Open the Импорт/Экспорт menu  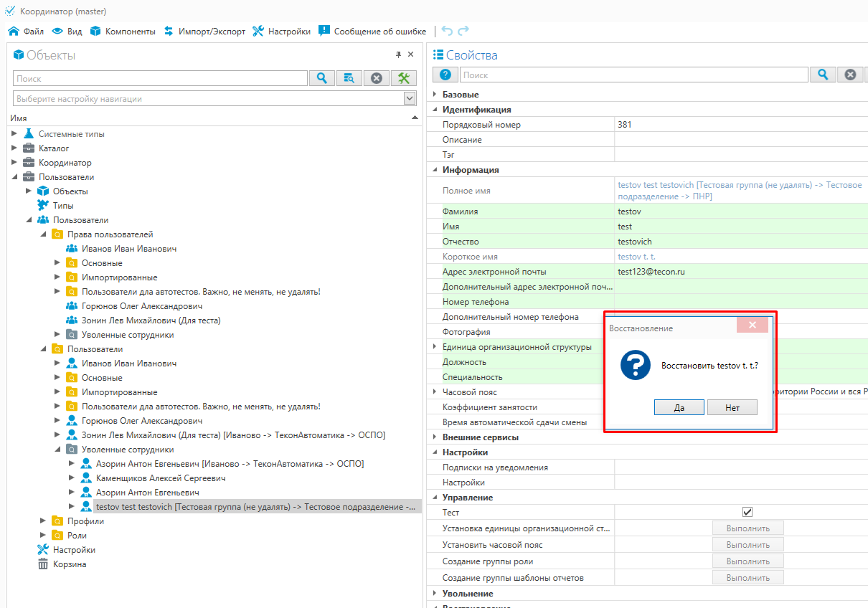click(204, 31)
